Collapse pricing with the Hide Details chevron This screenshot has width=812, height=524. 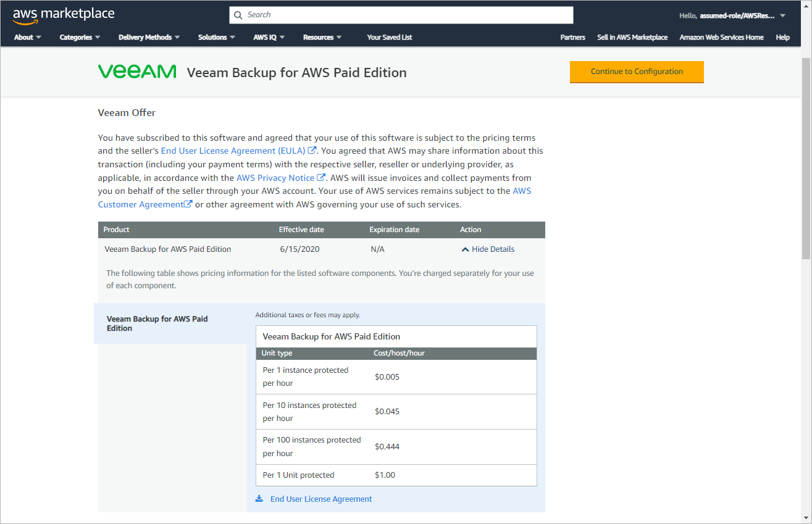(465, 249)
